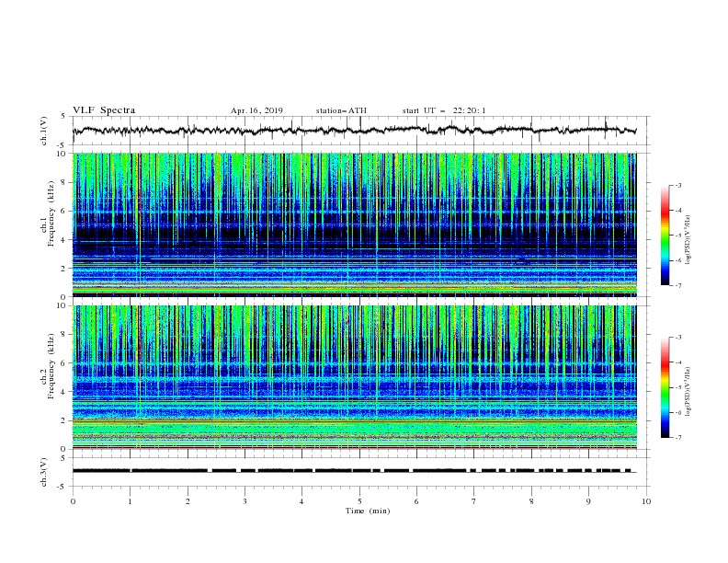Click the ch.1 spectrogram plot
728x563 pixels.
click(355, 224)
